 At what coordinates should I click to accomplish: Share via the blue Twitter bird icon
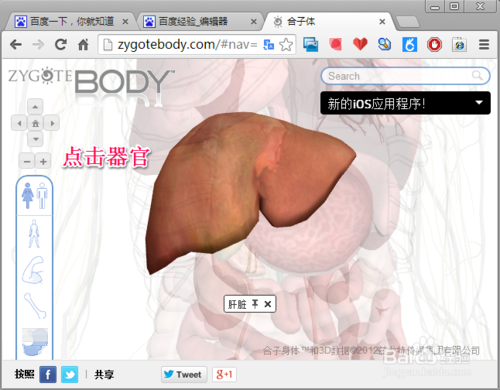pyautogui.click(x=69, y=374)
